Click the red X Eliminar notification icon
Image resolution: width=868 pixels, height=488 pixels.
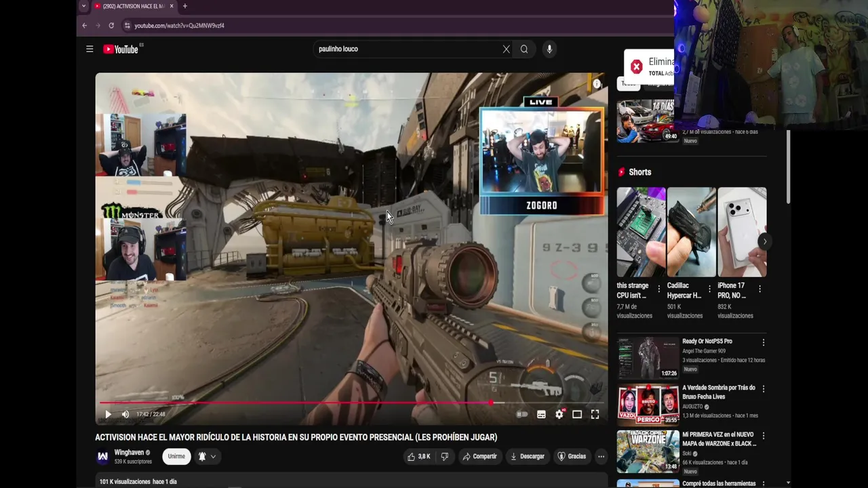pos(636,66)
